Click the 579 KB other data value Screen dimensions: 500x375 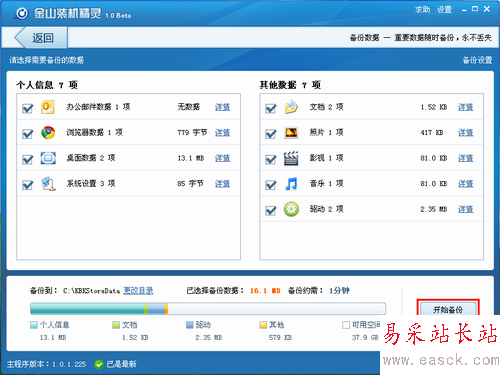pyautogui.click(x=280, y=338)
